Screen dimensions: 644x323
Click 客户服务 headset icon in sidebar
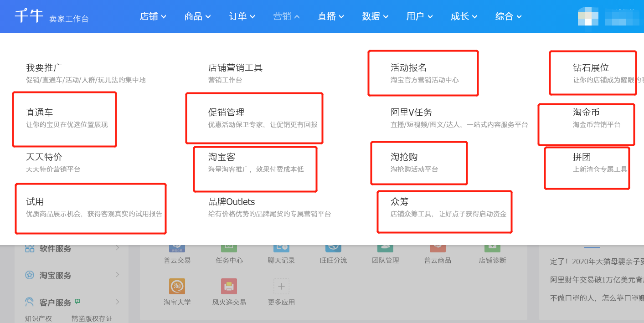pyautogui.click(x=30, y=302)
